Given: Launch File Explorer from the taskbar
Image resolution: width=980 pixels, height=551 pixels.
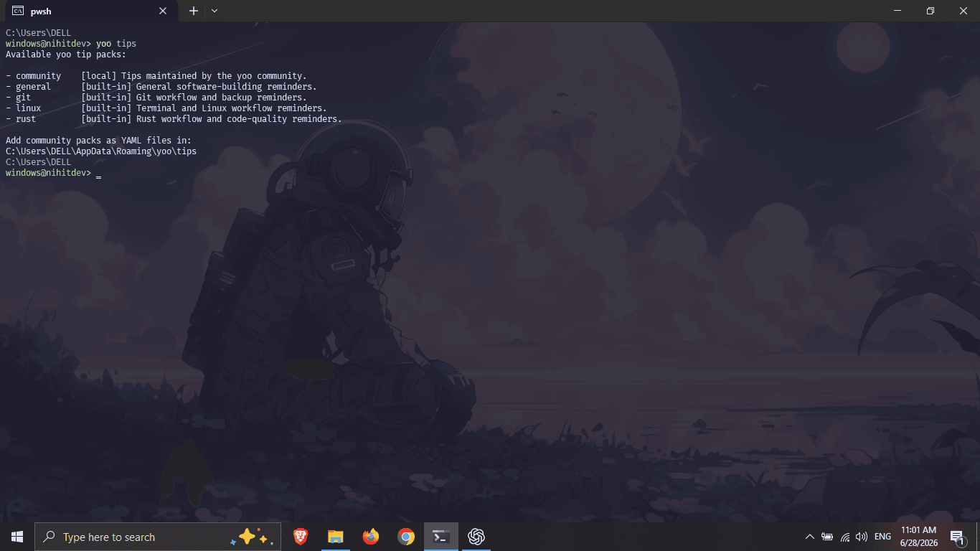Looking at the screenshot, I should pyautogui.click(x=336, y=537).
